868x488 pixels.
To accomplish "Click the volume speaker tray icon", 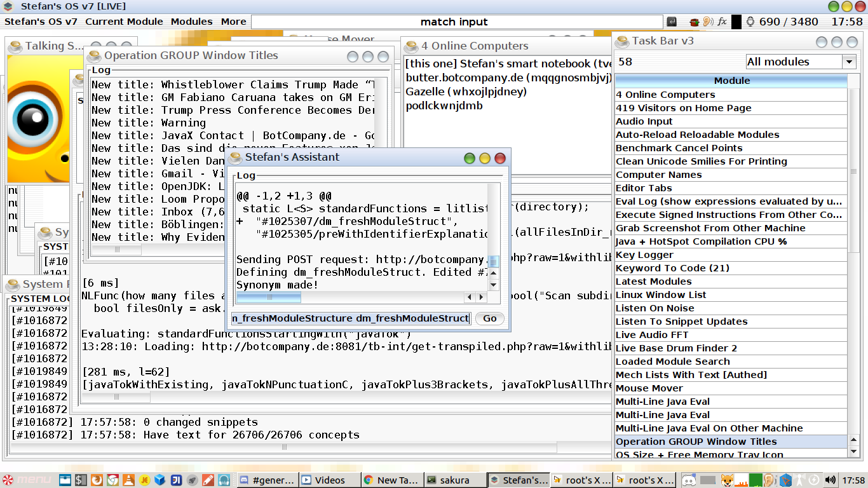I will [830, 480].
